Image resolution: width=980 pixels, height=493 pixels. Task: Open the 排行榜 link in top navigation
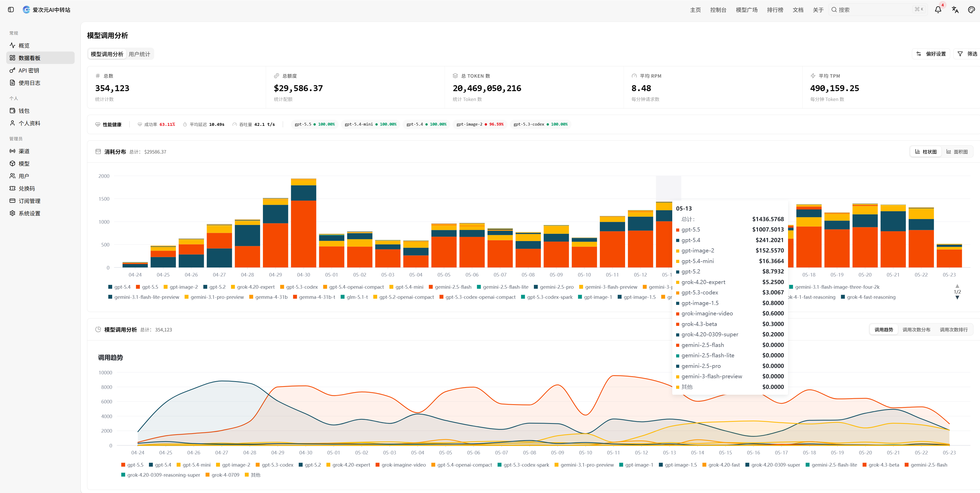point(775,10)
